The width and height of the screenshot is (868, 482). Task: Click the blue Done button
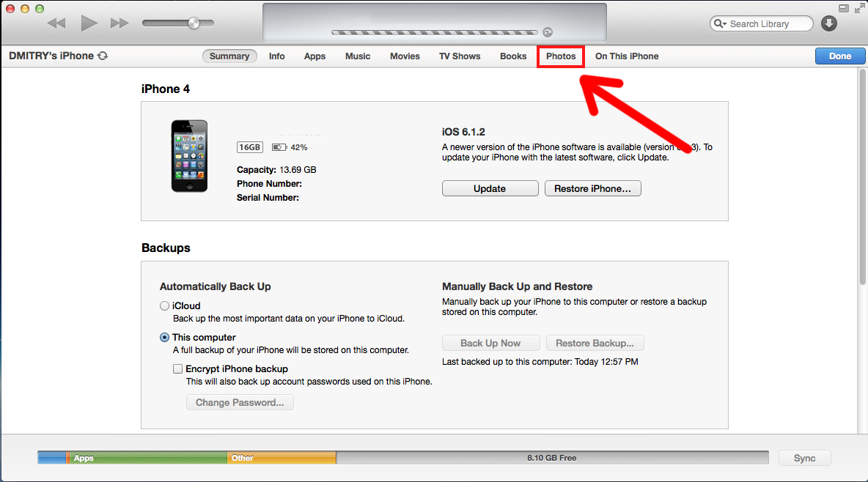[839, 56]
